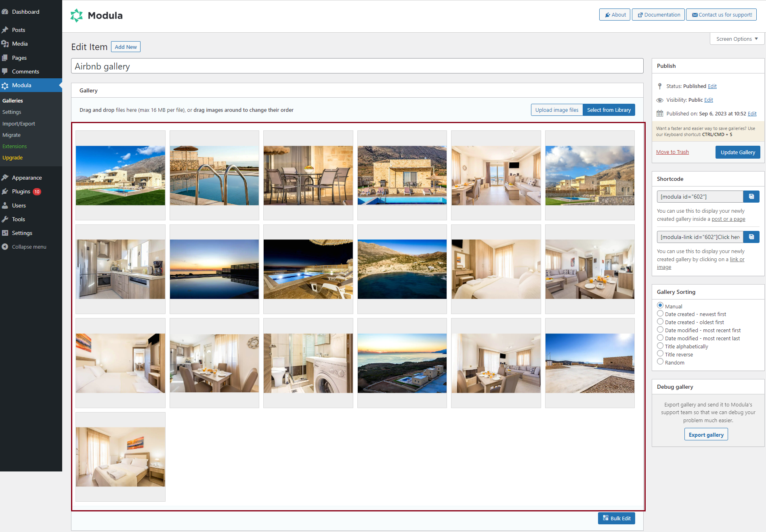The height and width of the screenshot is (532, 766).
Task: Open the Documentation button
Action: (658, 15)
